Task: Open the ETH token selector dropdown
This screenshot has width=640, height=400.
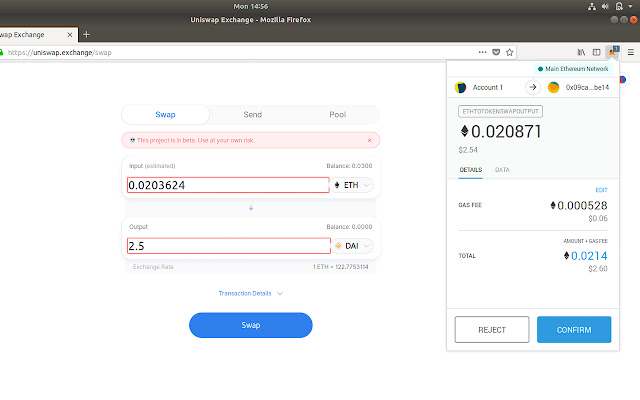Action: point(351,185)
